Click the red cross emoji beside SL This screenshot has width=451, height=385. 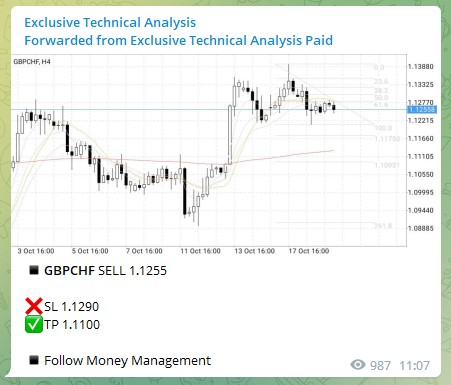click(x=34, y=306)
